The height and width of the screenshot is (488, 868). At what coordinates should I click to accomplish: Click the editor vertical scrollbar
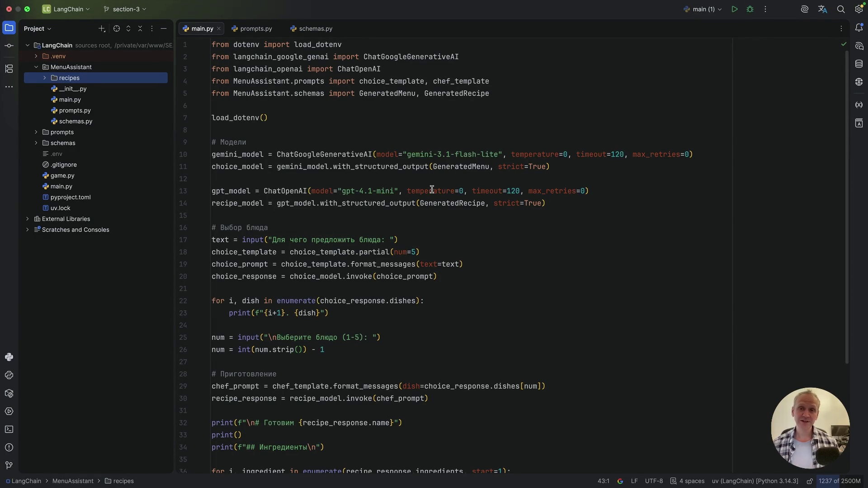(847, 206)
